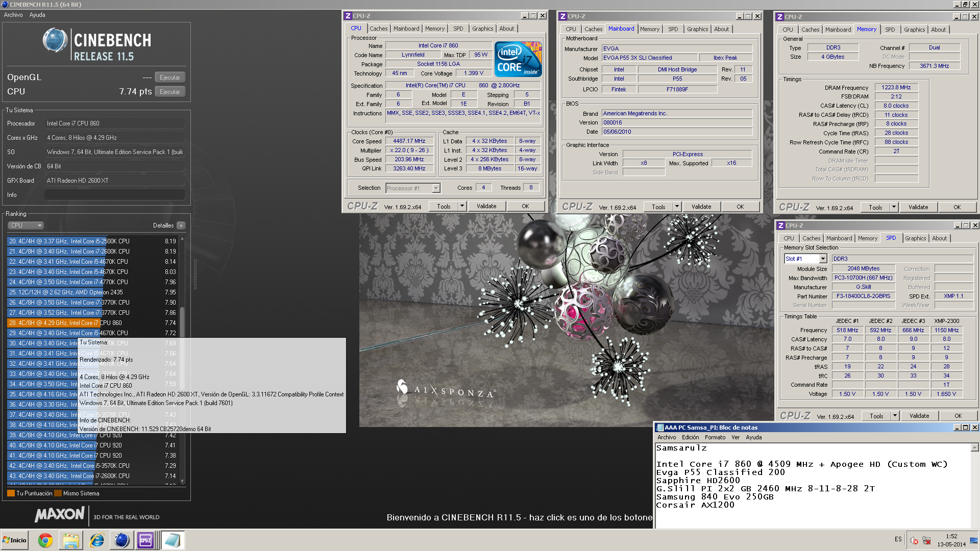
Task: Click the Intel Core i7 inside logo
Action: tap(518, 59)
